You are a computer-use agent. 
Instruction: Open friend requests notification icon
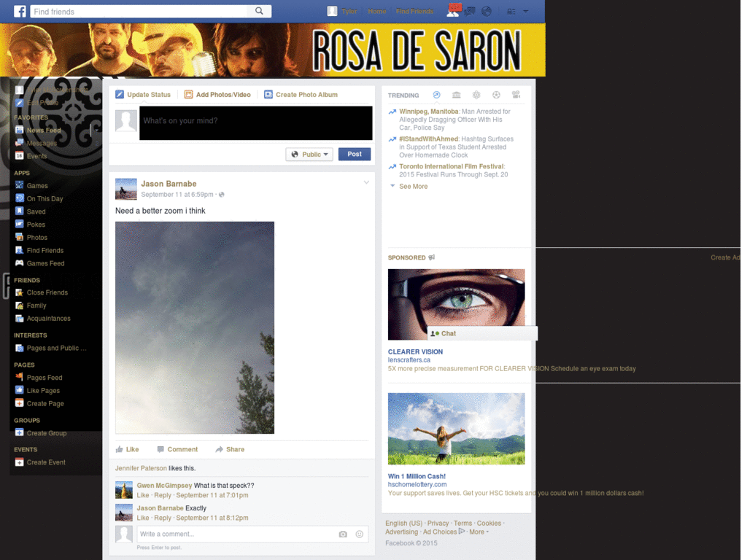(452, 11)
